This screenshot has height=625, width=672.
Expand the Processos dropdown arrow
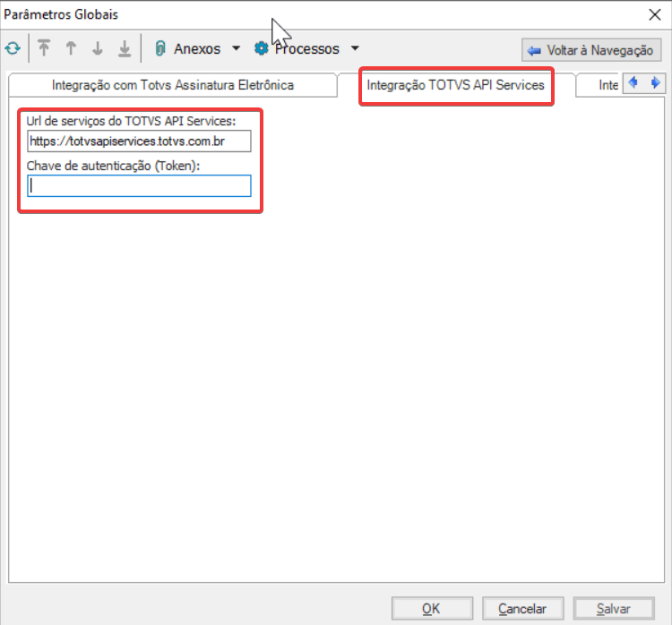[355, 48]
